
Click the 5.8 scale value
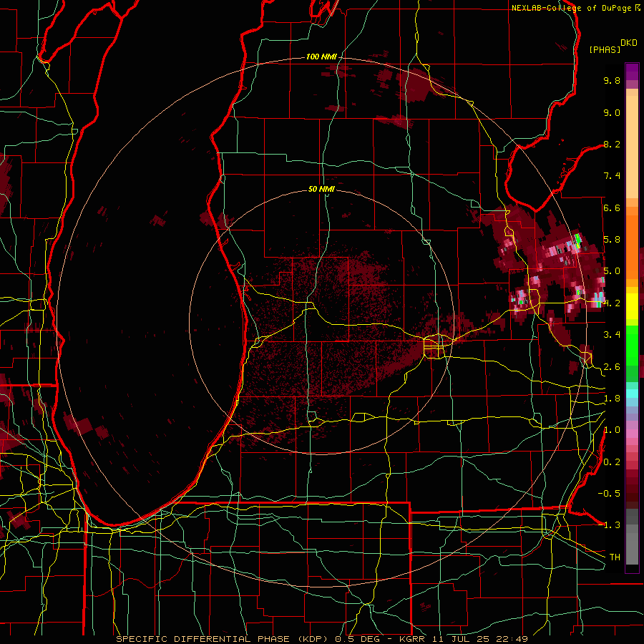[612, 240]
